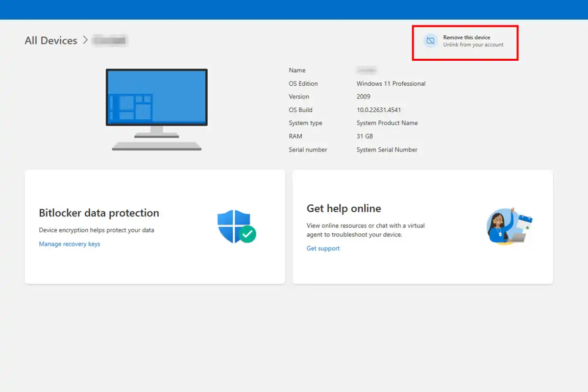Viewport: 588px width, 392px height.
Task: Click the System Product Name value
Action: [x=387, y=123]
